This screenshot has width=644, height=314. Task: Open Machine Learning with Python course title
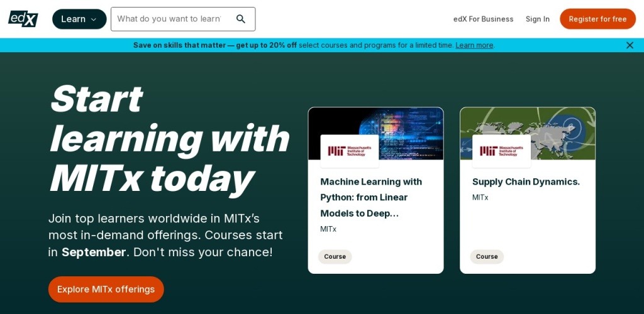pyautogui.click(x=371, y=198)
